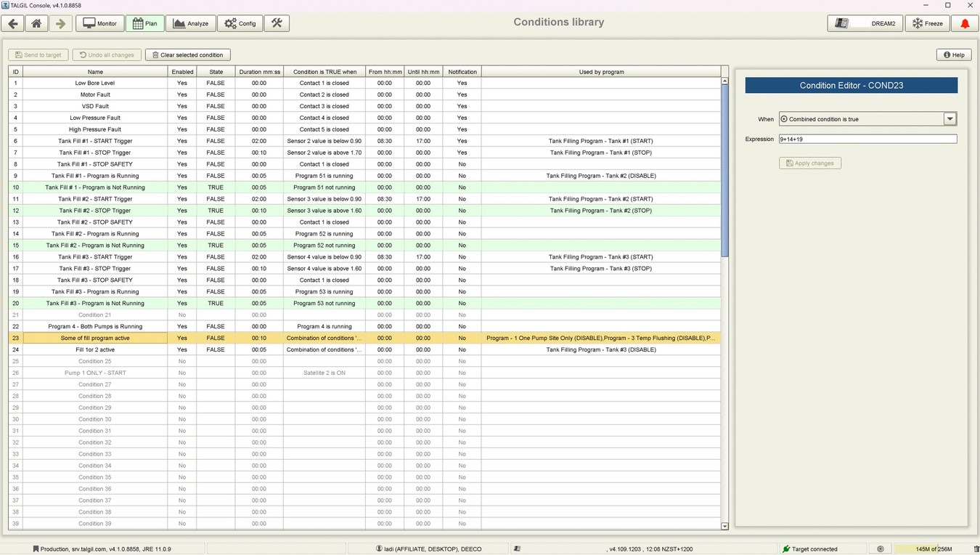Click the Notification column header
This screenshot has height=555, width=980.
click(x=462, y=72)
